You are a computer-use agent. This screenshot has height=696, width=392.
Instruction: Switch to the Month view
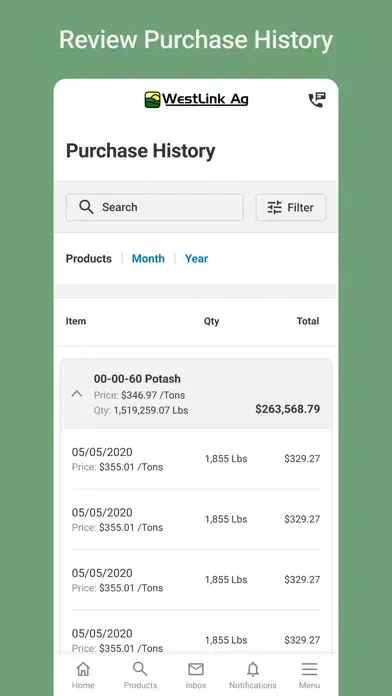pos(148,259)
